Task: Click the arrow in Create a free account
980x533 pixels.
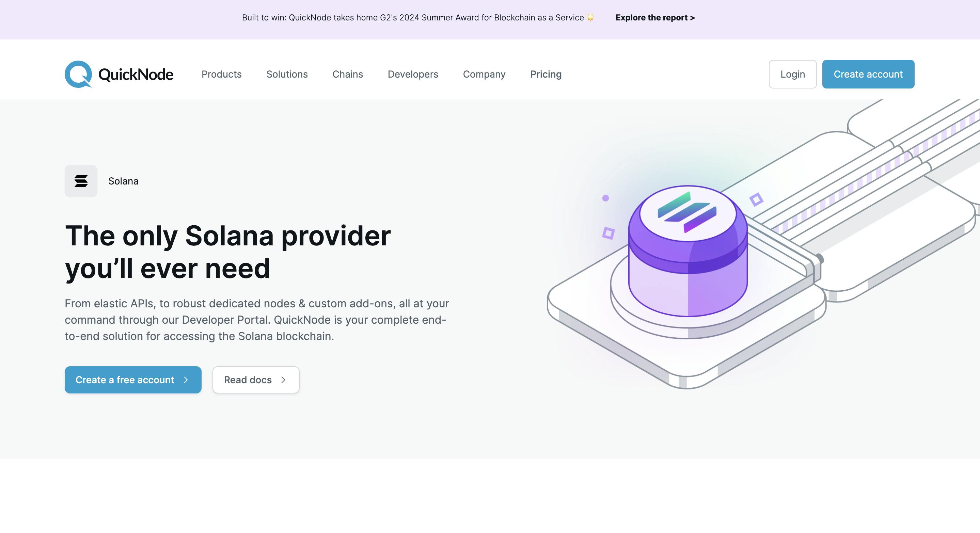Action: click(x=186, y=380)
